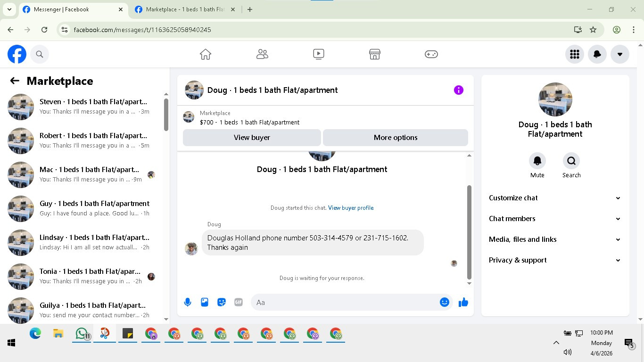Viewport: 644px width, 362px height.
Task: Mute the Doug conversation
Action: (537, 161)
